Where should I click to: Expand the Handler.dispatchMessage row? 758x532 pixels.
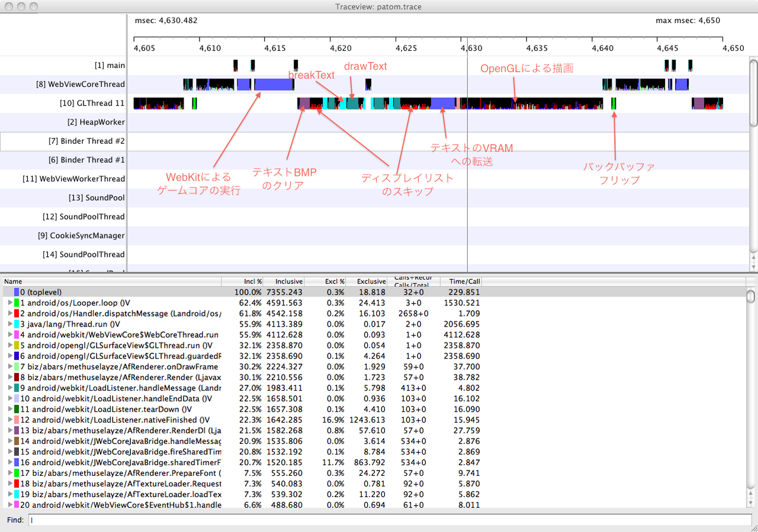(9, 313)
